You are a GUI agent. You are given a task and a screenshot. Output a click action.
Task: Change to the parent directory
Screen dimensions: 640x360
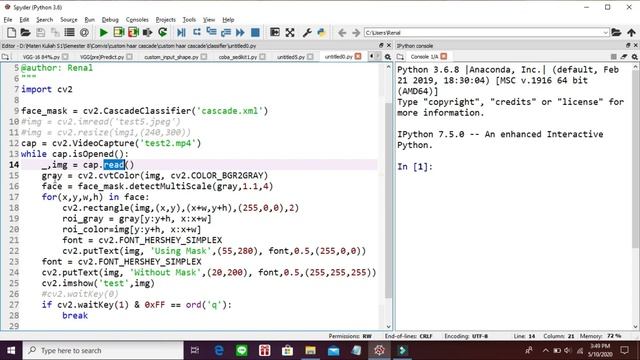[x=631, y=32]
